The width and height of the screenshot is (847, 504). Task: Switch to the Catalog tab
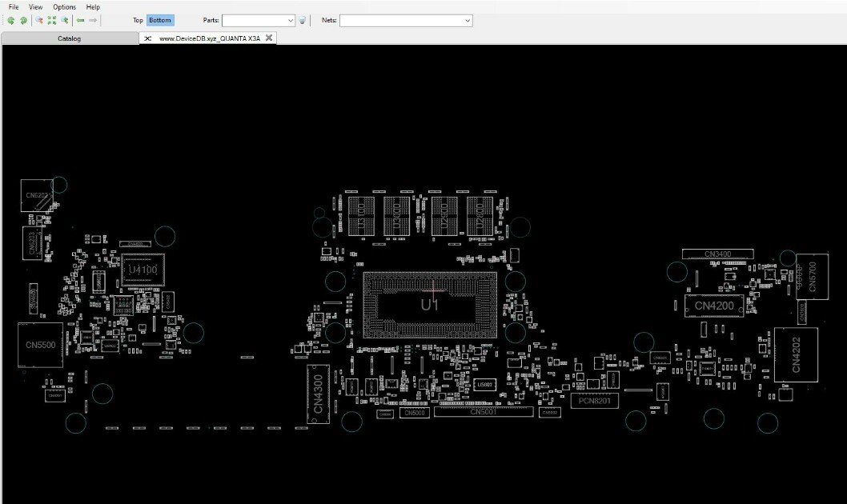tap(69, 38)
